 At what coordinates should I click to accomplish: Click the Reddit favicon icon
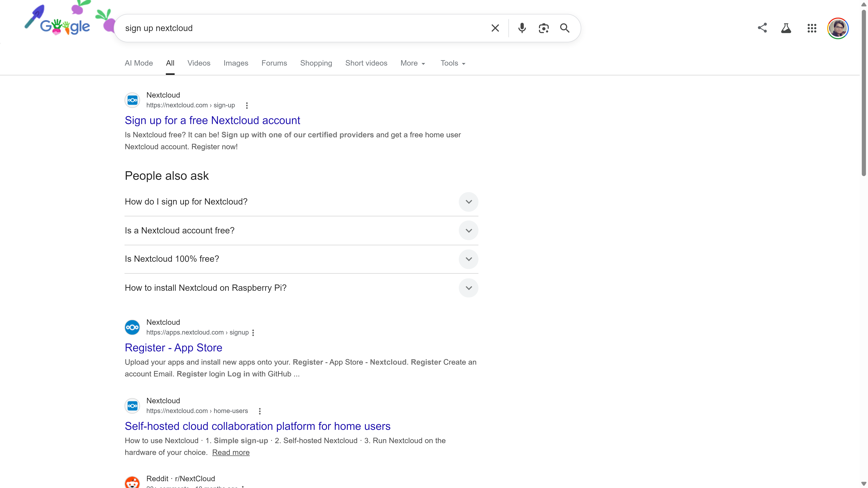pos(132,483)
